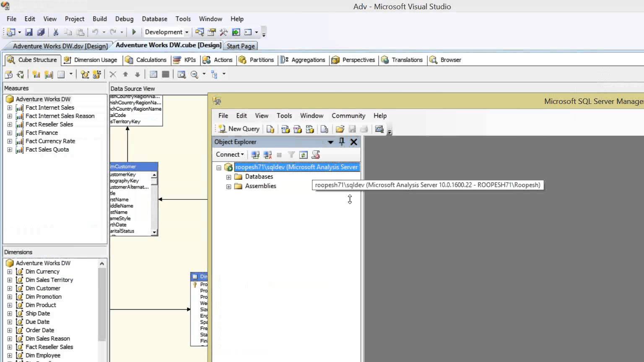Open the Aggregations tab
This screenshot has width=644, height=362.
tap(303, 60)
